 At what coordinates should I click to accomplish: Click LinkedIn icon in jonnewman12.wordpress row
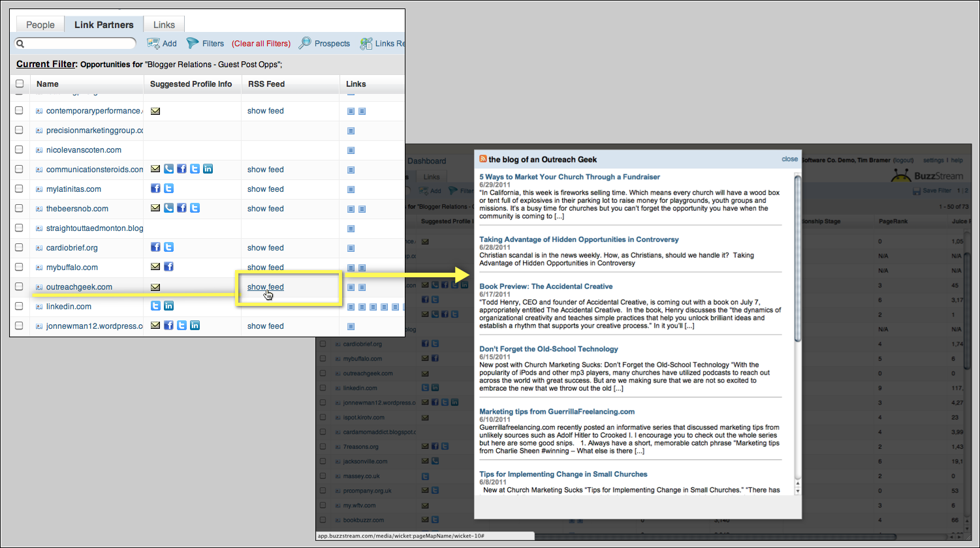point(195,326)
